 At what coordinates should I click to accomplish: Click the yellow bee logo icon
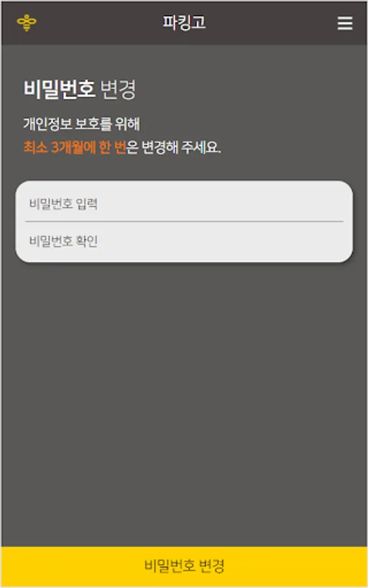pyautogui.click(x=27, y=23)
